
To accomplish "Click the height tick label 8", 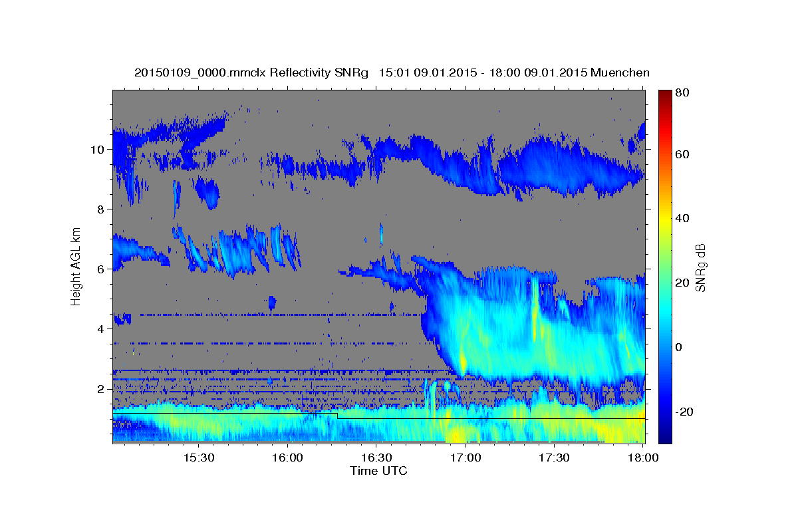I will 102,209.
